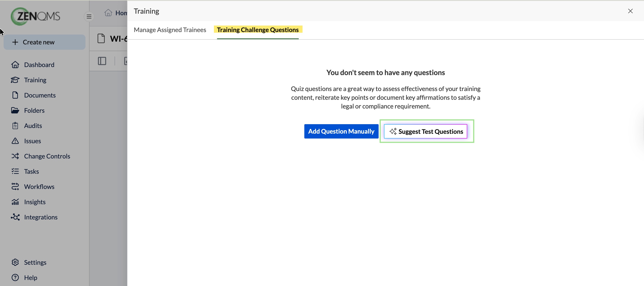This screenshot has width=644, height=286.
Task: Select Insights label in sidebar
Action: tap(35, 202)
